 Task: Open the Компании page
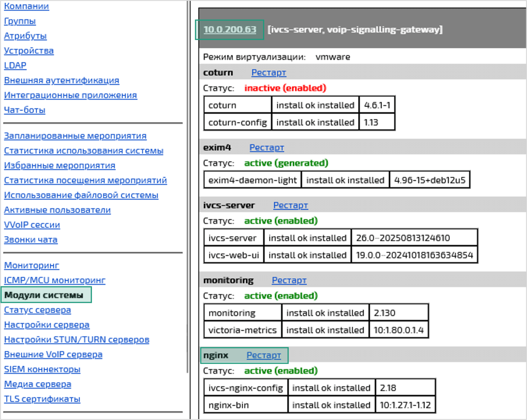pyautogui.click(x=26, y=6)
